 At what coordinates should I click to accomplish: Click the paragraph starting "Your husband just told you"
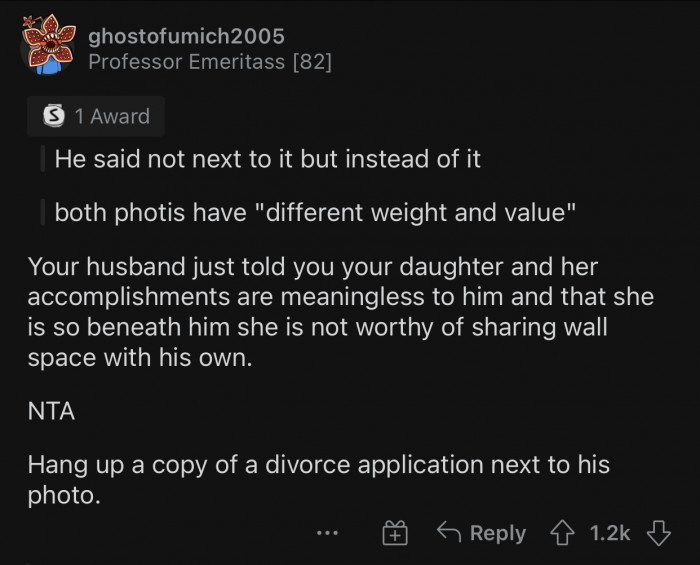(340, 313)
